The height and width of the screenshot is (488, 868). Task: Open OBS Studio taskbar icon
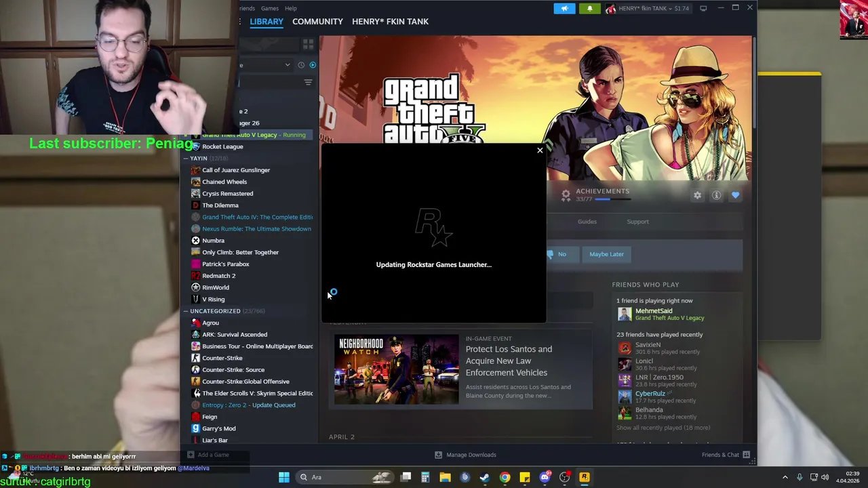point(564,477)
